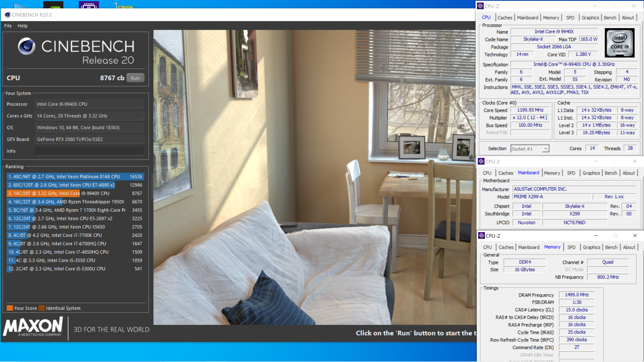Screen dimensions: 644x362
Task: Open About tab in bottom CPU-Z window
Action: click(x=629, y=247)
